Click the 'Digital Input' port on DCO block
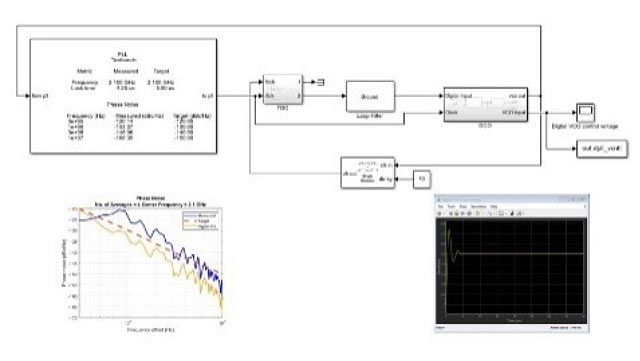640x361 pixels. pyautogui.click(x=460, y=96)
